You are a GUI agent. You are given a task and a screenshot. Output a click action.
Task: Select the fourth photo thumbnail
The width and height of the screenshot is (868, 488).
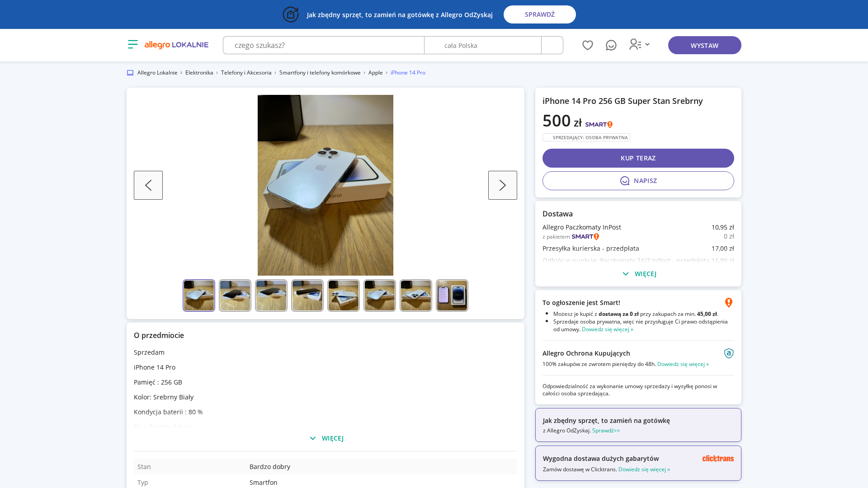(307, 296)
